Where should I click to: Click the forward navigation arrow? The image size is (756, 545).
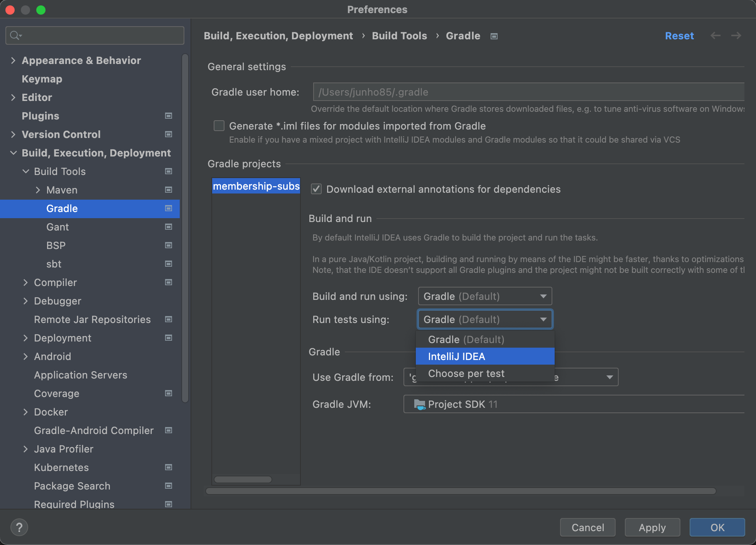736,36
